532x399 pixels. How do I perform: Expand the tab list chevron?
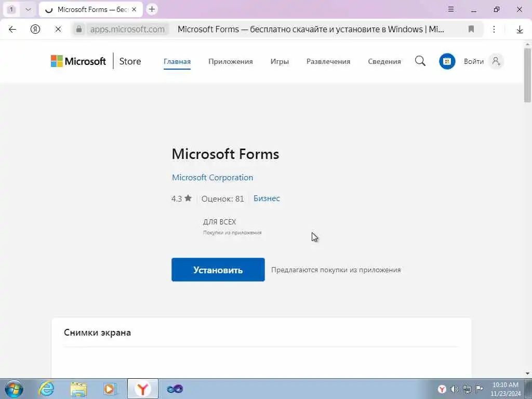(x=28, y=9)
